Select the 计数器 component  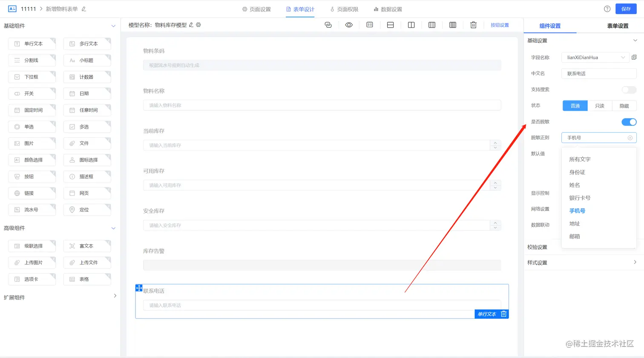87,77
